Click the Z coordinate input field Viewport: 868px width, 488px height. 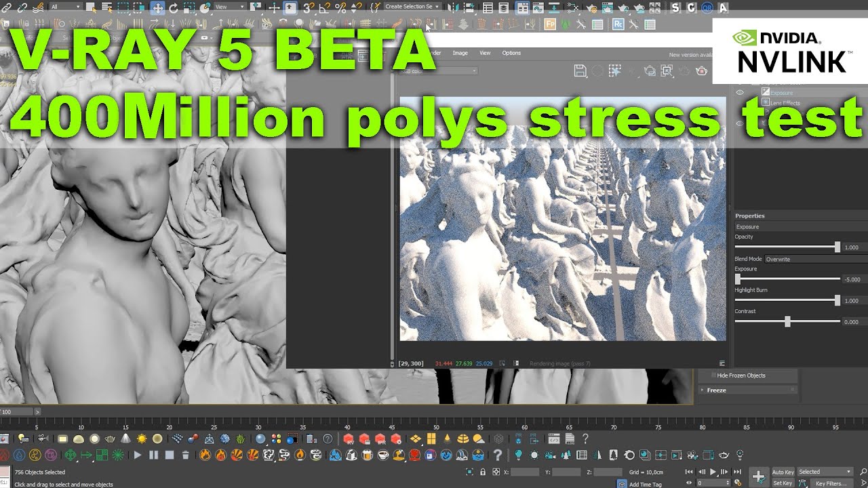click(608, 472)
